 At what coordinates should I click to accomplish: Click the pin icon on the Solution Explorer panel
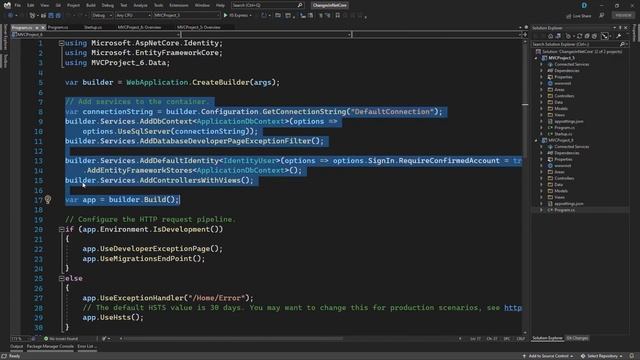pos(620,28)
